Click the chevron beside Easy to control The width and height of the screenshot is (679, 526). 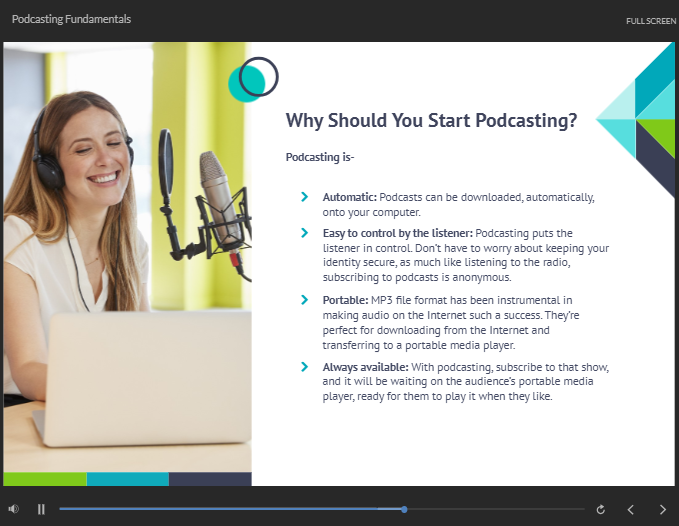coord(304,233)
